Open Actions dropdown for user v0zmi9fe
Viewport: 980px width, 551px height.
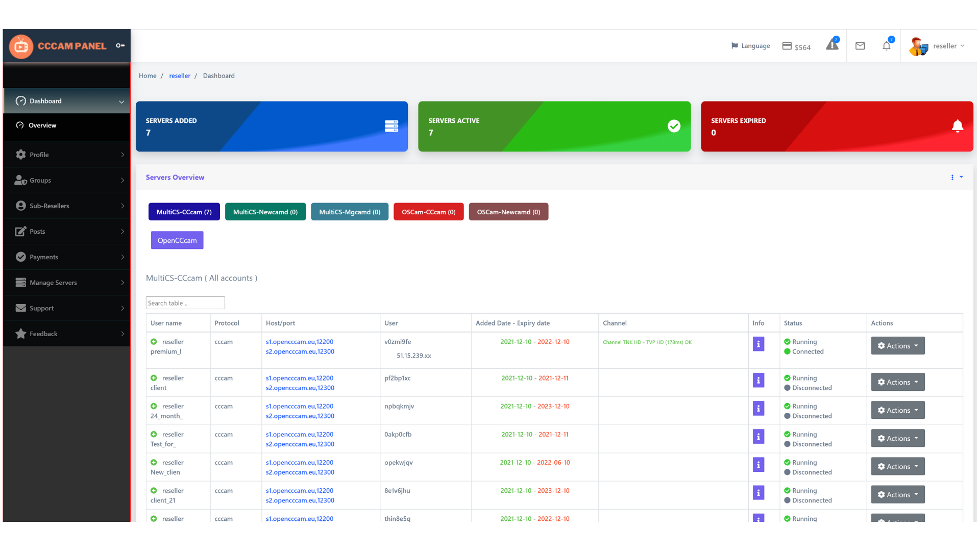tap(898, 346)
